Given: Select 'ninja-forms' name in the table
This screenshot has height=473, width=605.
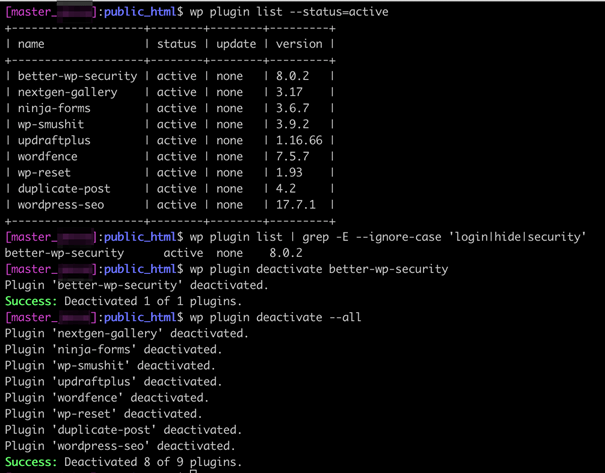Looking at the screenshot, I should click(54, 108).
